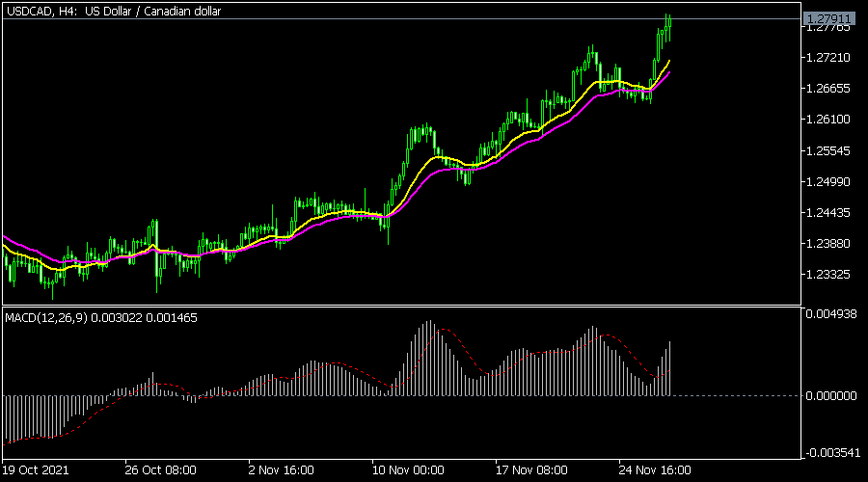The height and width of the screenshot is (482, 868).
Task: Click the 1.23325 price axis label
Action: [828, 275]
